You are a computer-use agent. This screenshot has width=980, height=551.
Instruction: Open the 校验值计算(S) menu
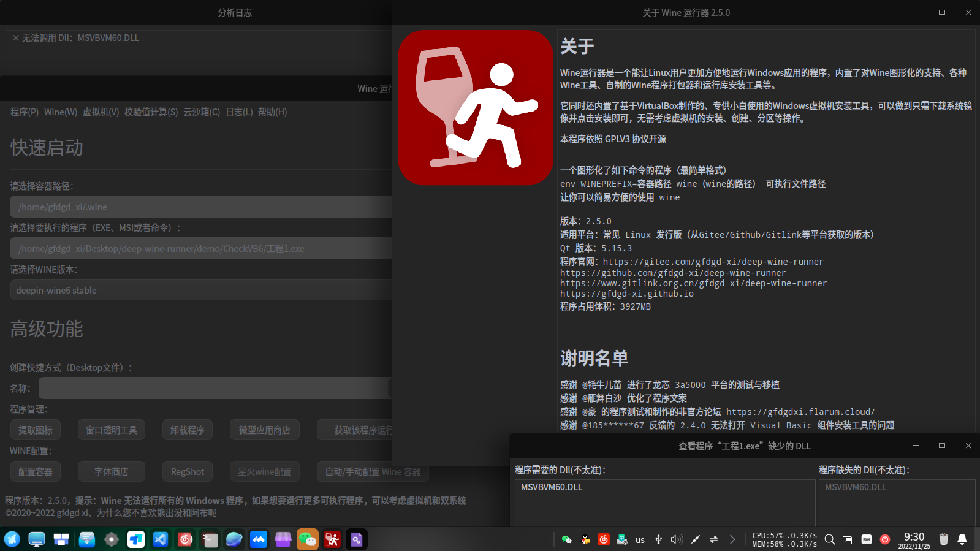coord(151,112)
